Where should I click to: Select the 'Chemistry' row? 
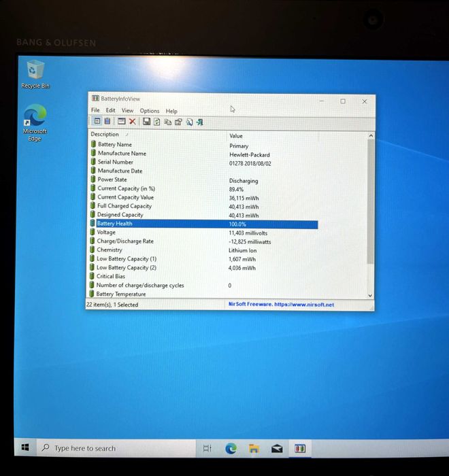(203, 250)
